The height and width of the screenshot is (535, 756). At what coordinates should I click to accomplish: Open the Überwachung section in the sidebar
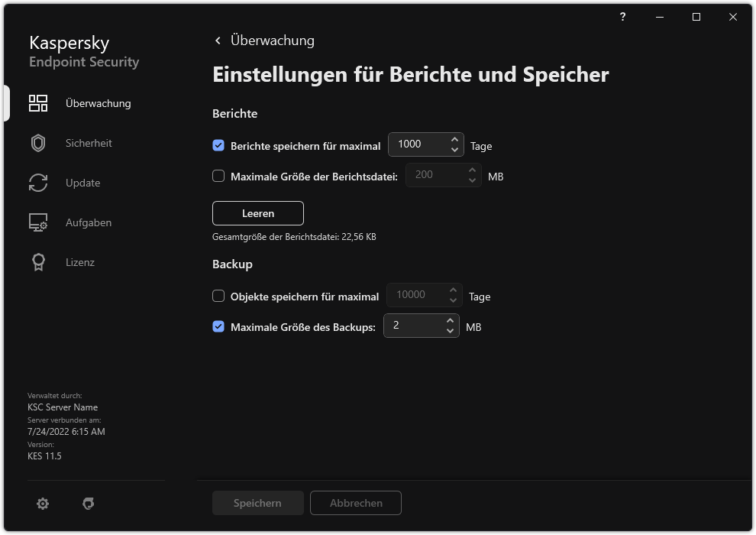(x=97, y=102)
